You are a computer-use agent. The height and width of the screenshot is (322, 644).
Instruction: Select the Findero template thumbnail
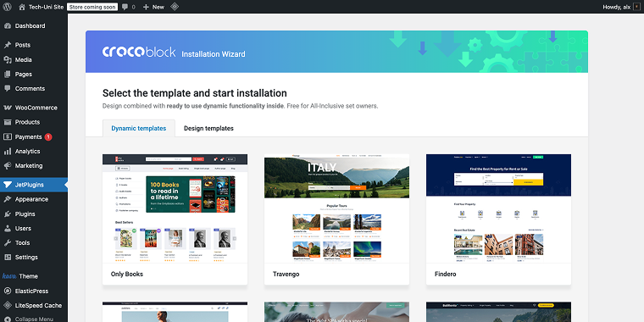[498, 208]
